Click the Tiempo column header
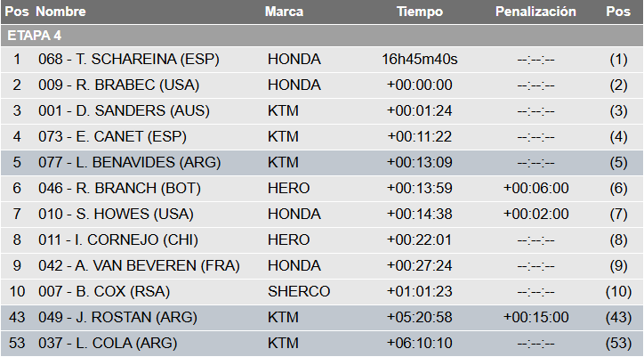The height and width of the screenshot is (357, 644). (x=419, y=12)
